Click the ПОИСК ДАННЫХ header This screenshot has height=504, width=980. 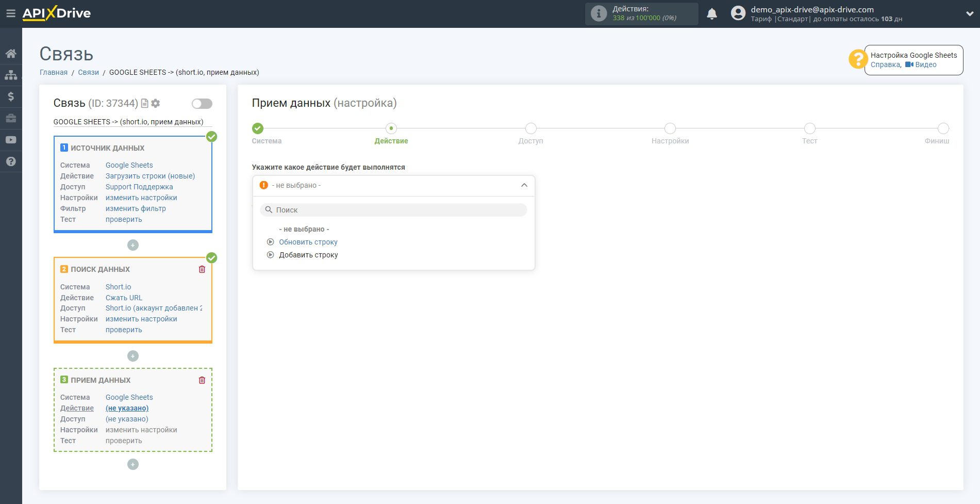tap(100, 269)
